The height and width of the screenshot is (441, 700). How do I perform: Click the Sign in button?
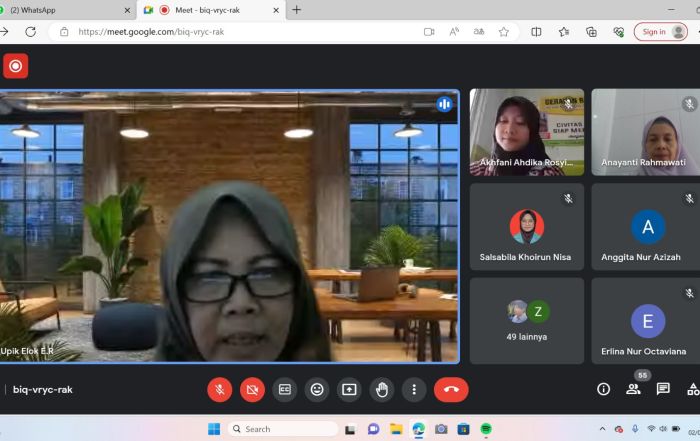(x=659, y=32)
